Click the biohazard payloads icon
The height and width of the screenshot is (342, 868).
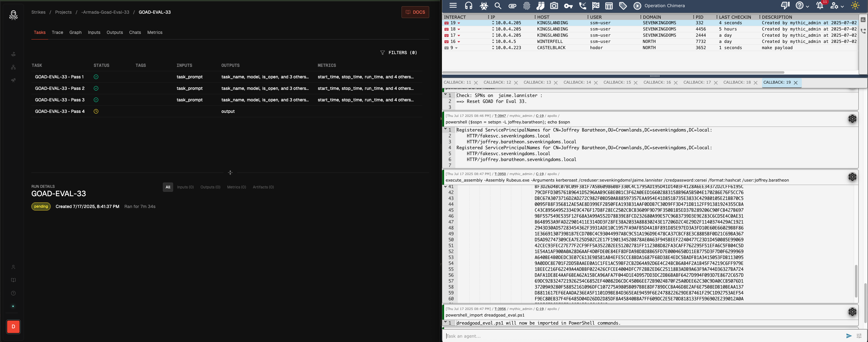[x=484, y=6]
